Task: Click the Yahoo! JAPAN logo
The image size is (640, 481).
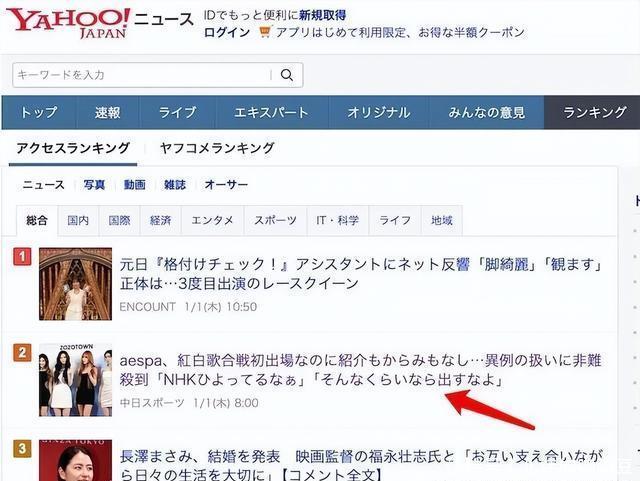Action: 68,23
